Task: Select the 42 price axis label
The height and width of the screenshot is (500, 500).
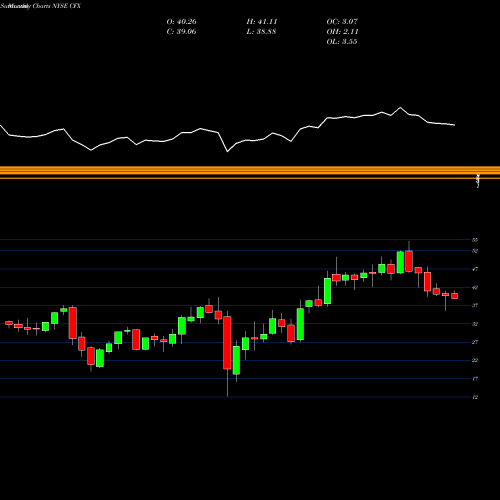Action: click(475, 287)
